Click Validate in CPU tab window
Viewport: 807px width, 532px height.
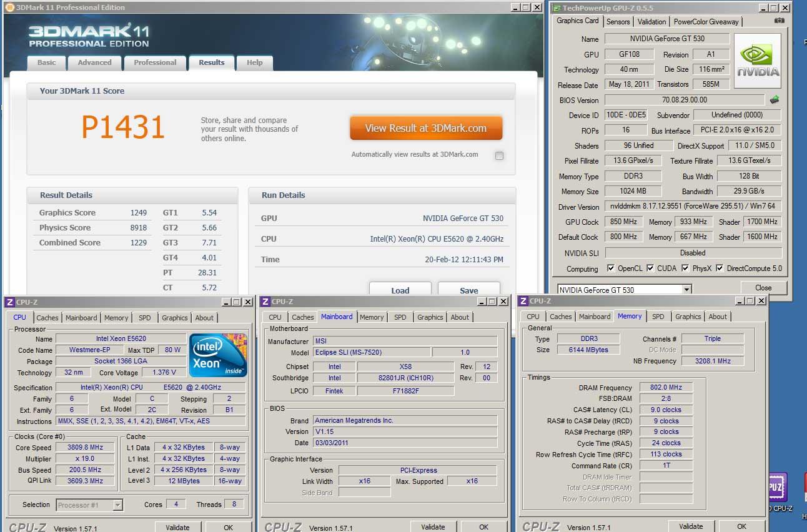[177, 527]
